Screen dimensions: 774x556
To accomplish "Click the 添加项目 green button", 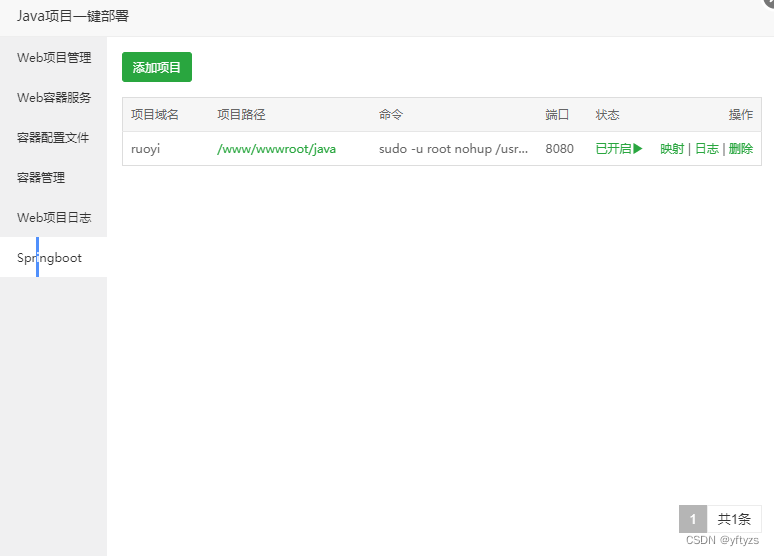I will coord(156,67).
